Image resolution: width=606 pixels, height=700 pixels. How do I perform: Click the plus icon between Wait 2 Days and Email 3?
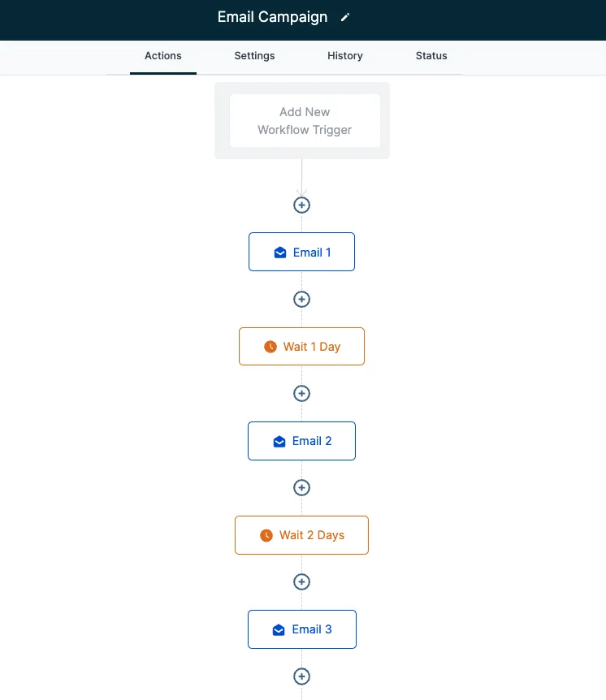(301, 581)
